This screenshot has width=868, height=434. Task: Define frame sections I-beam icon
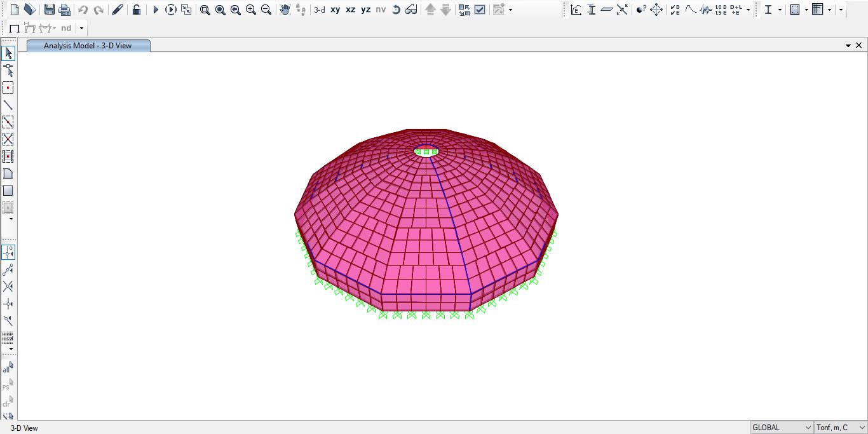click(x=591, y=10)
